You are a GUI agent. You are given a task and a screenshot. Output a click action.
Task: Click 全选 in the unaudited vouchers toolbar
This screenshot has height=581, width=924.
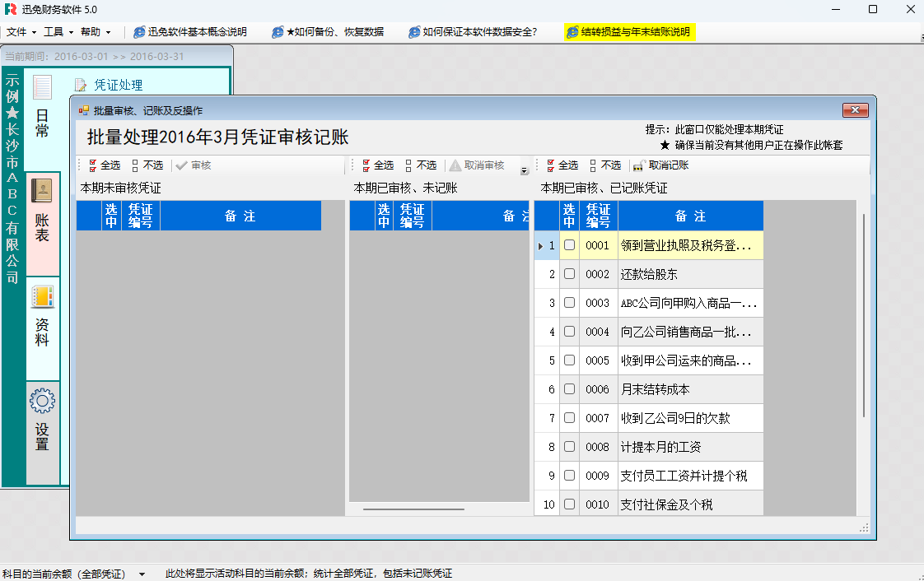(x=104, y=165)
